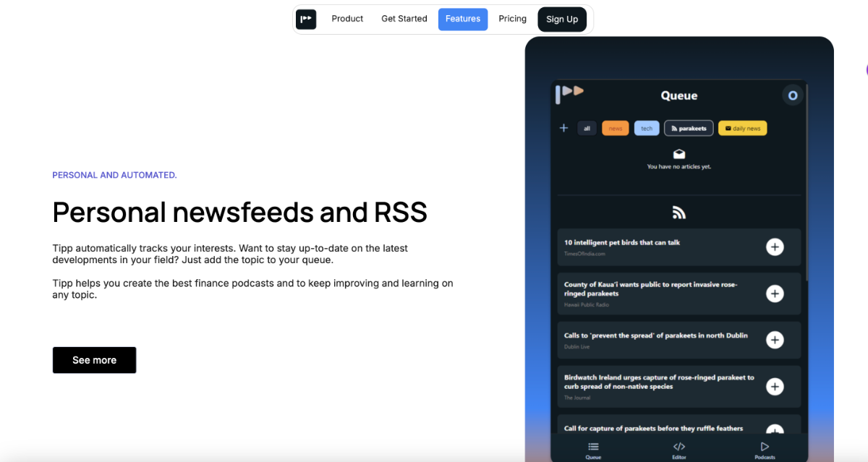Open the Editor tab in the bottom bar

679,450
